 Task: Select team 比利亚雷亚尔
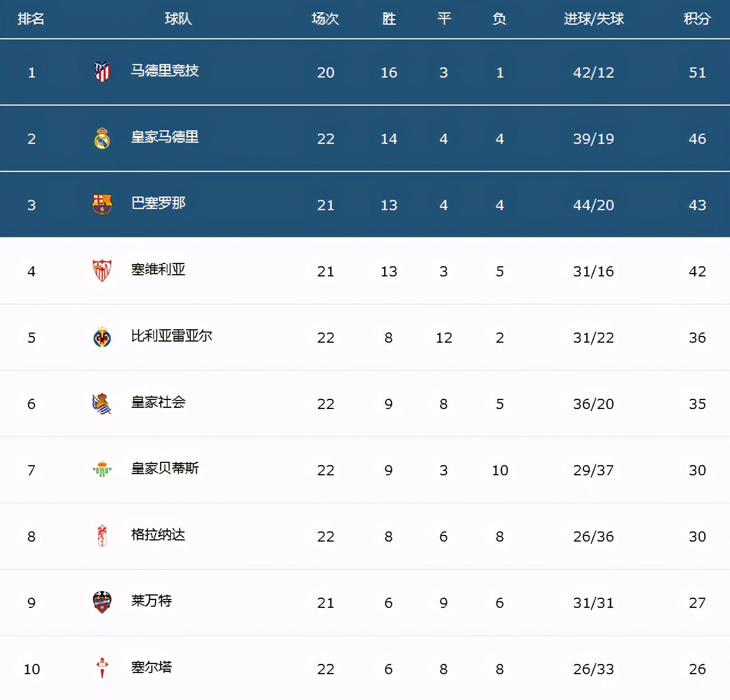171,336
